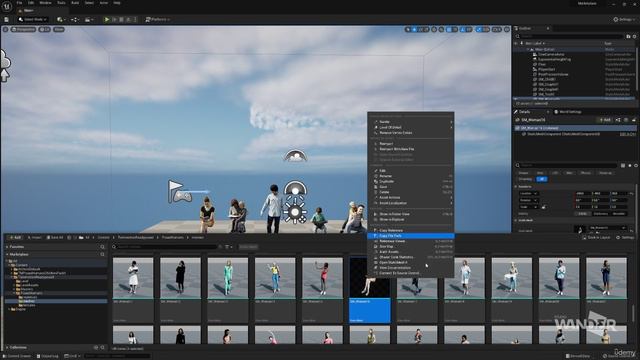Click the lock scale ratio icon
This screenshot has width=640, height=360.
point(543,207)
